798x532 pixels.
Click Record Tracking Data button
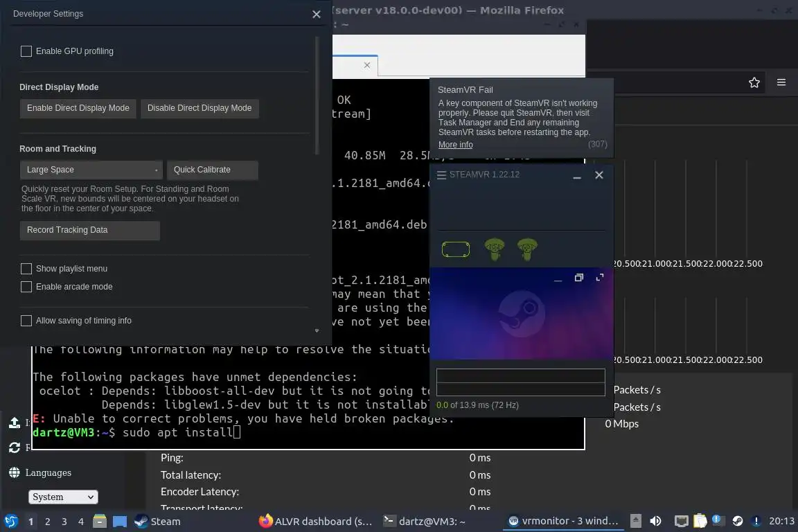tap(89, 230)
